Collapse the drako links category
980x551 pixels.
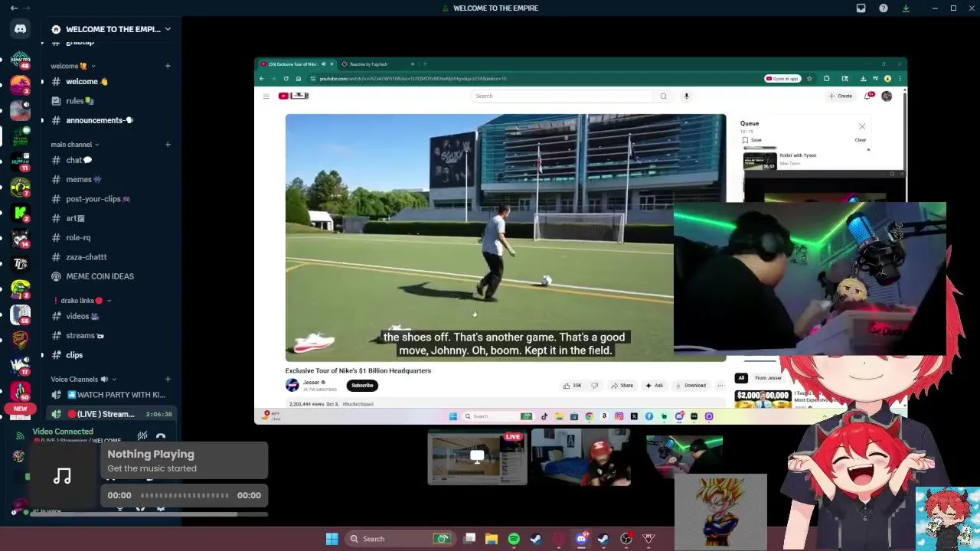[x=83, y=301]
